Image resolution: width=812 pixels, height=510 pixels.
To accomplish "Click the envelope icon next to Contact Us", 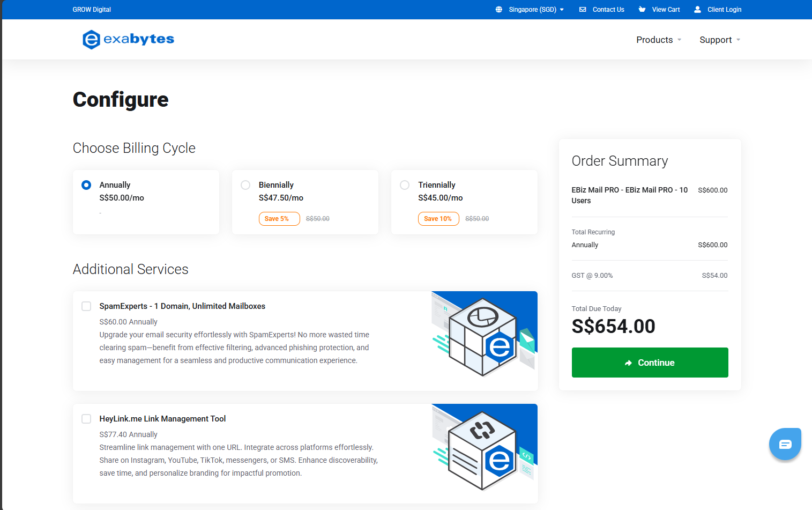I will pos(583,10).
